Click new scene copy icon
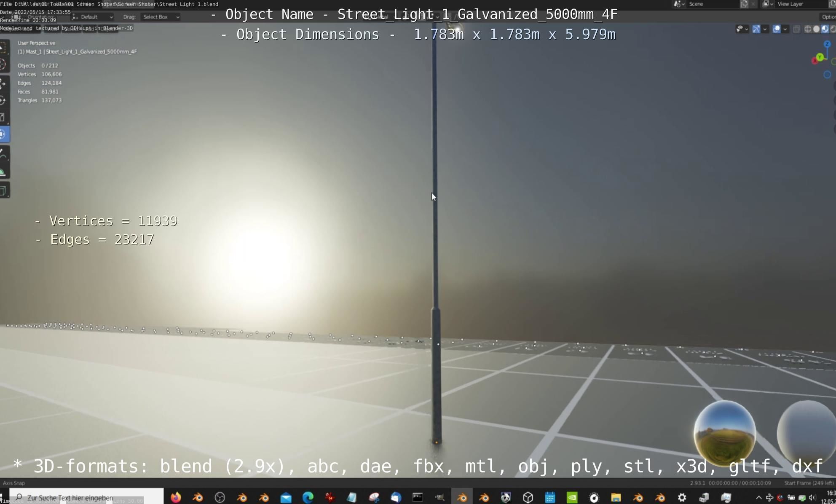The height and width of the screenshot is (504, 836). pos(744,4)
